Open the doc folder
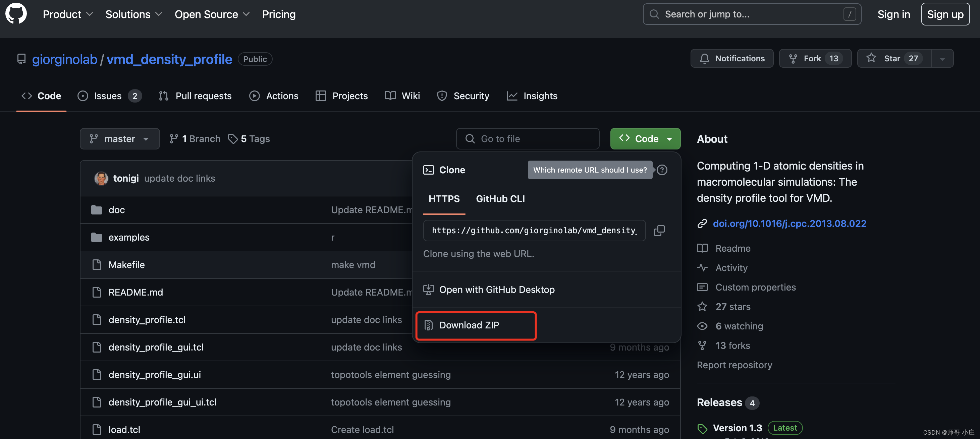The width and height of the screenshot is (980, 439). (x=116, y=210)
